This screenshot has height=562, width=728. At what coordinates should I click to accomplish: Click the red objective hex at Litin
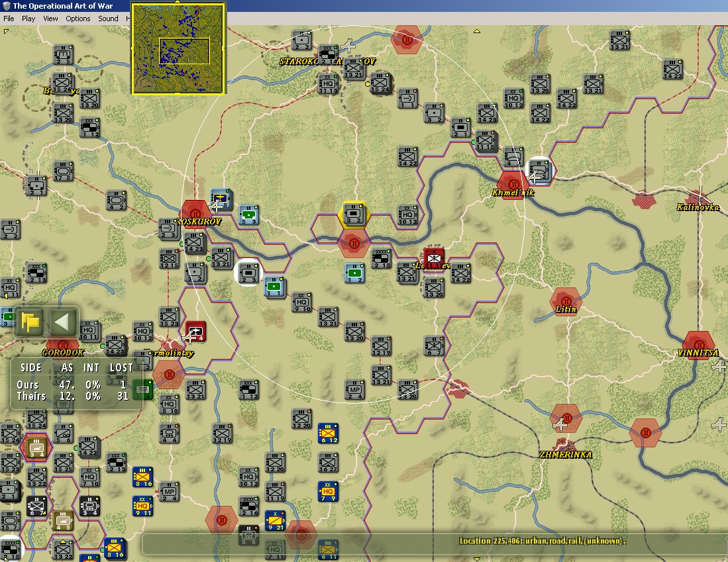pos(566,301)
